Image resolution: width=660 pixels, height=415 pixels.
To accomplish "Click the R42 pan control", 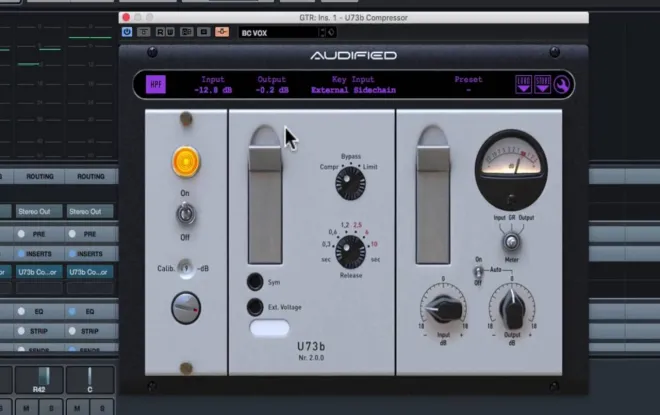I will 39,380.
